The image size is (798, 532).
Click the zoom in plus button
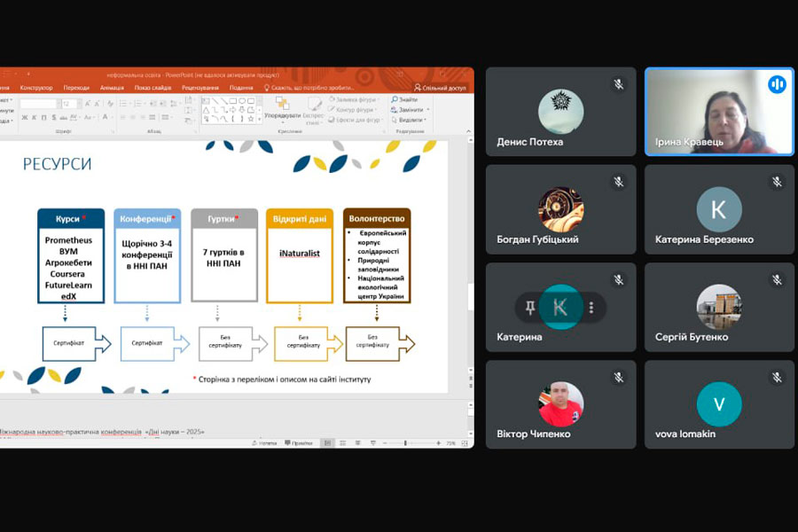[438, 443]
